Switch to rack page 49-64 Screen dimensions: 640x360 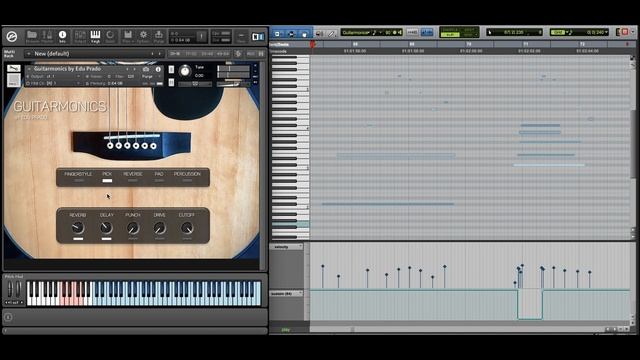point(223,53)
